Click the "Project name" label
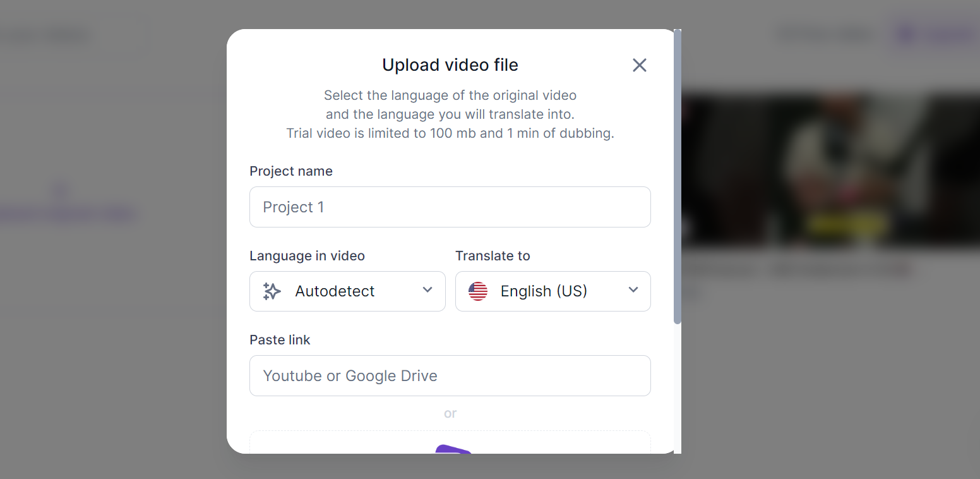This screenshot has height=479, width=980. (x=291, y=171)
